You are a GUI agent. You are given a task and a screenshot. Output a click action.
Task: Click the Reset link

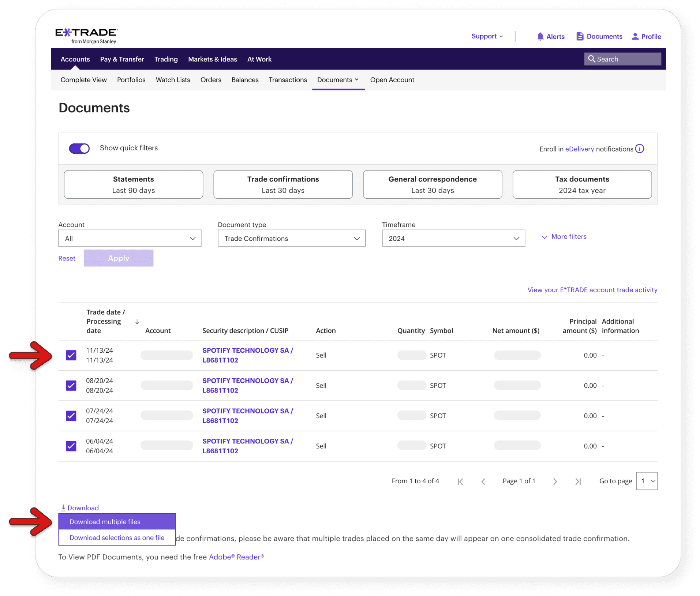coord(67,258)
